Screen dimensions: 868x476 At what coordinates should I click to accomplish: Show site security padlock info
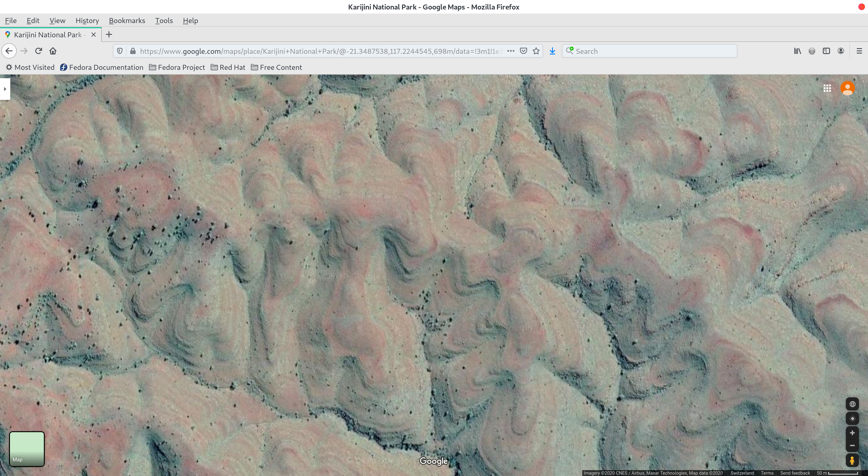(133, 51)
